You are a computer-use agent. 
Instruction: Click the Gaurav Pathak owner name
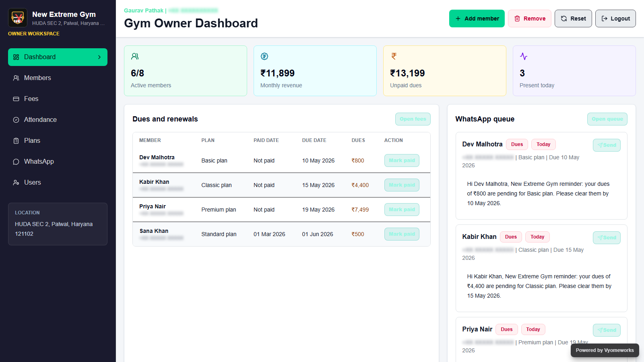144,10
